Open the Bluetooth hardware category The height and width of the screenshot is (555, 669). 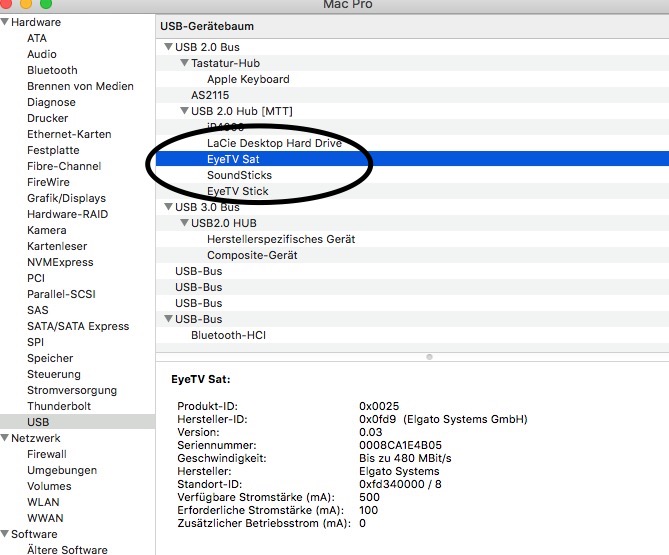52,70
